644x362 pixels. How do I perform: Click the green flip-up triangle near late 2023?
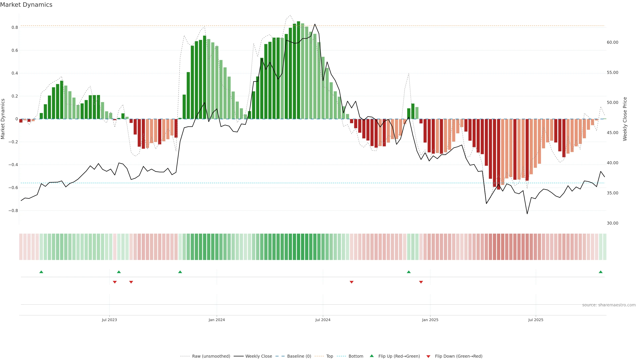[x=180, y=272]
